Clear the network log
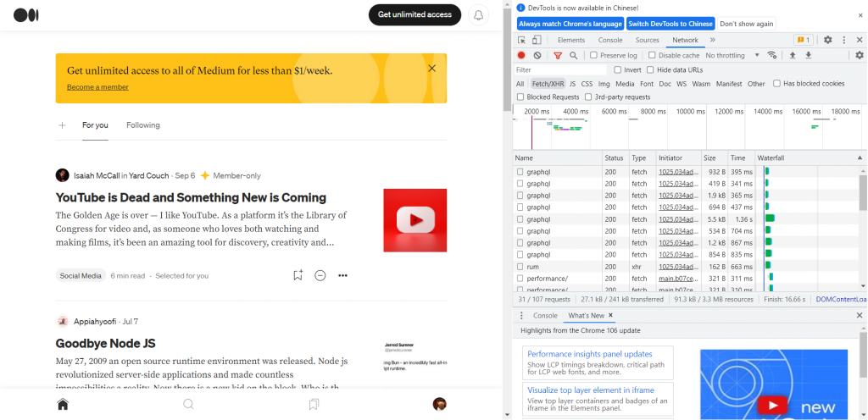Screen dimensions: 868x420 pyautogui.click(x=537, y=55)
